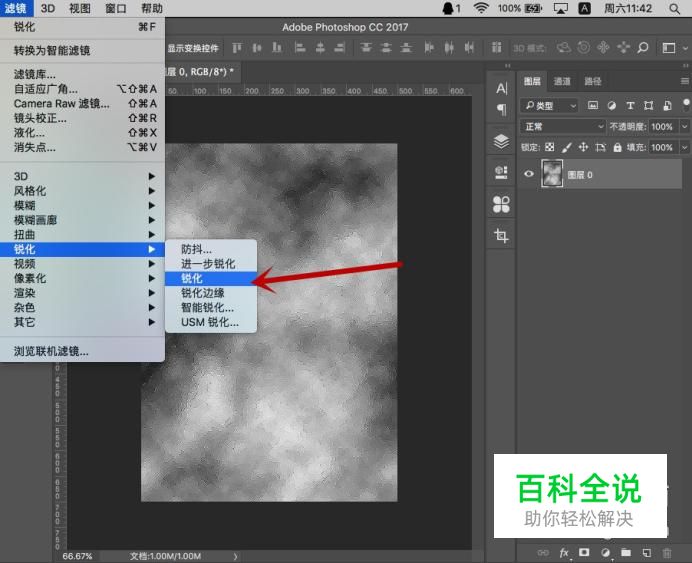
Task: Expand the 风格化 submenu
Action: tap(83, 191)
